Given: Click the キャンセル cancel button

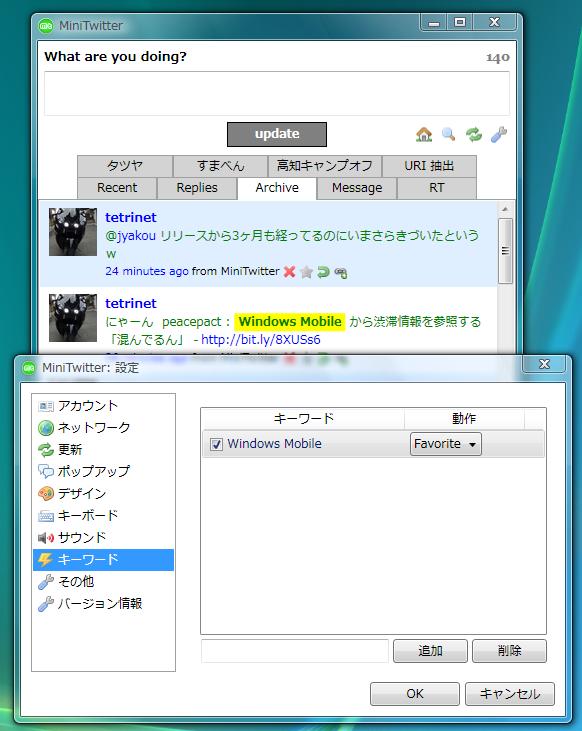Looking at the screenshot, I should point(510,694).
